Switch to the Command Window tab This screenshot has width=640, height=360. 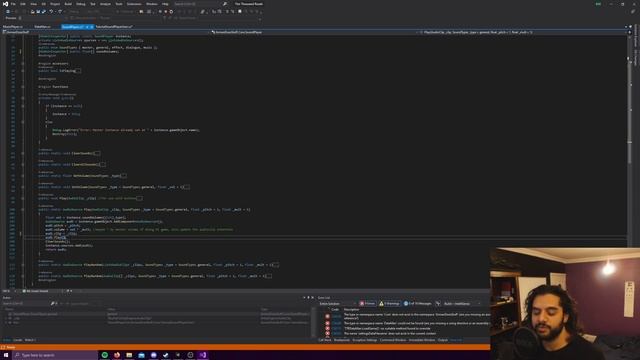393,340
